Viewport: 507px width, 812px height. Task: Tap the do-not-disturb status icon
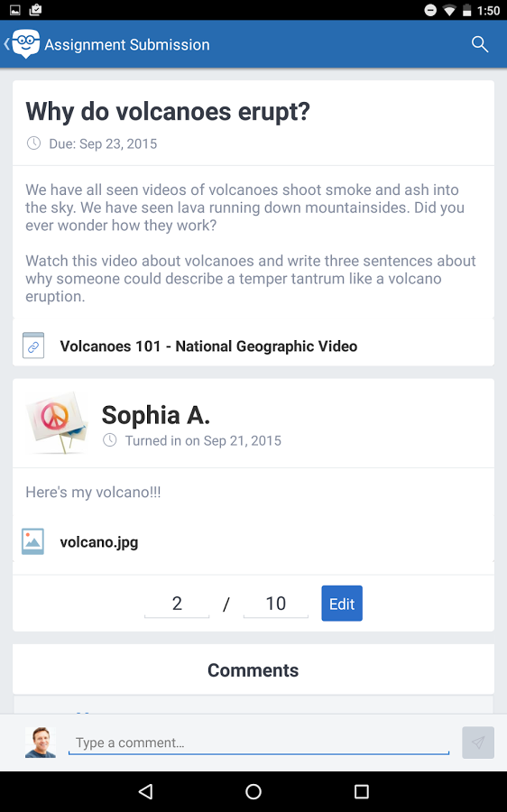(x=430, y=10)
